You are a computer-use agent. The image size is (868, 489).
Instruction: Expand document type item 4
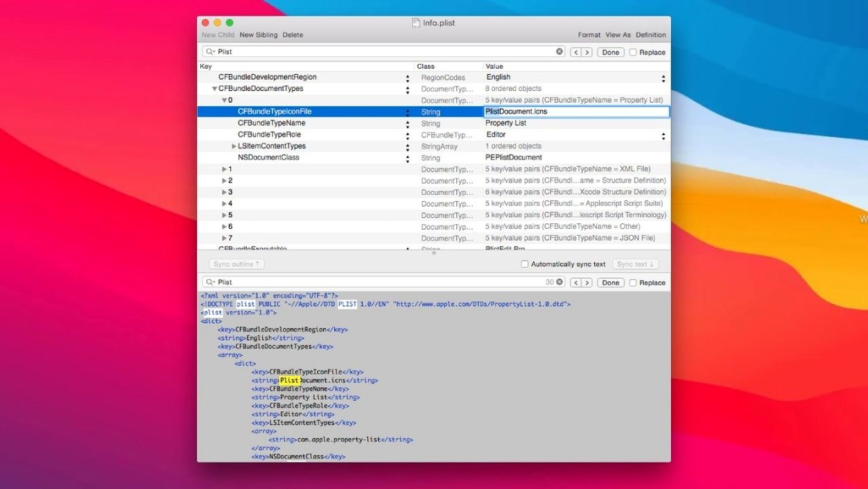coord(224,204)
